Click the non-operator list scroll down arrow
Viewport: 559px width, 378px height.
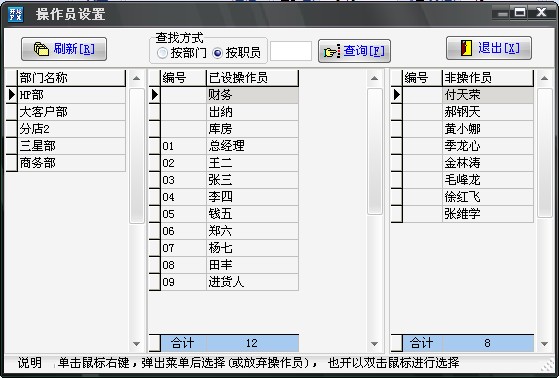pos(544,344)
